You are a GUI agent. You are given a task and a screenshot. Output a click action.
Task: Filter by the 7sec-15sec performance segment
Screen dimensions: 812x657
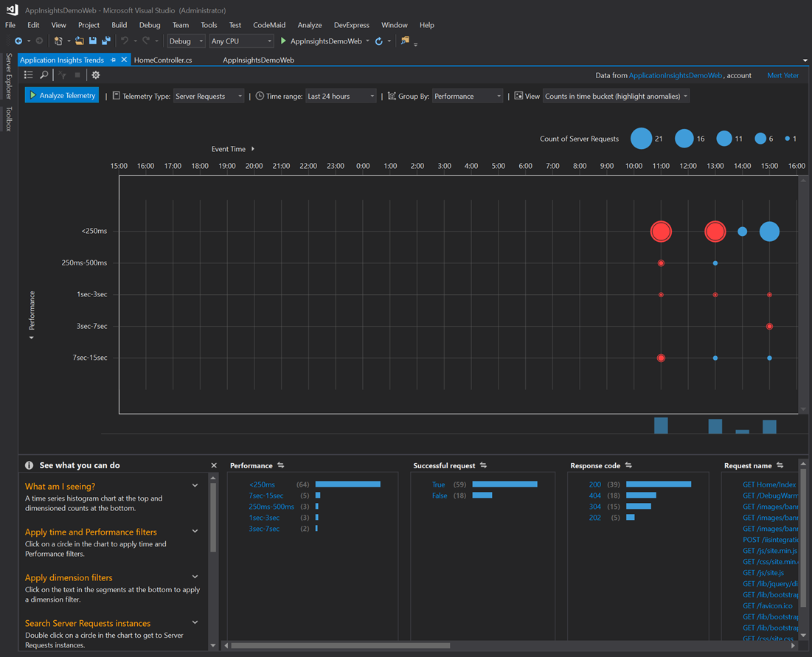266,496
